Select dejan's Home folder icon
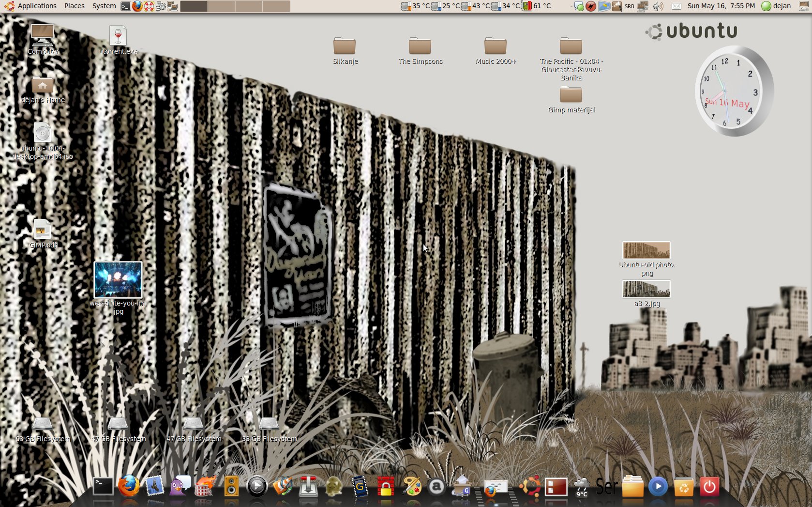 (43, 90)
